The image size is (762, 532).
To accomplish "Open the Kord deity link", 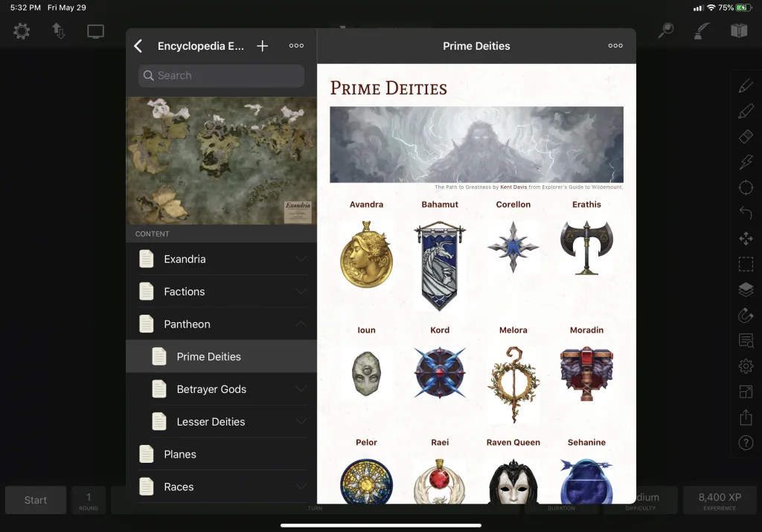I will 440,330.
